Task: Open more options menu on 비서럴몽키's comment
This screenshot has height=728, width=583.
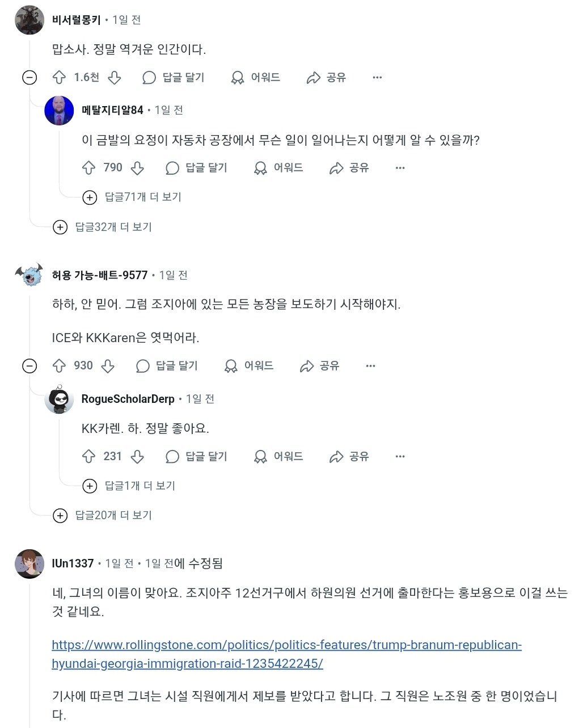Action: coord(377,78)
